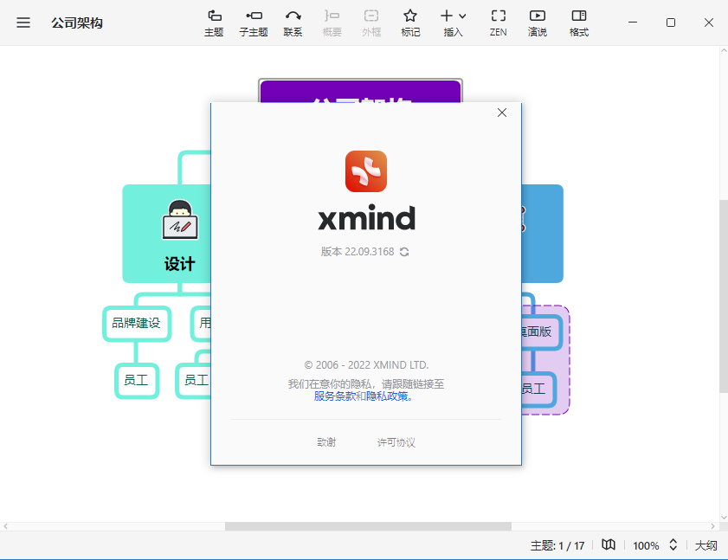This screenshot has height=560, width=728.
Task: Open the map overview icon in status bar
Action: (609, 544)
